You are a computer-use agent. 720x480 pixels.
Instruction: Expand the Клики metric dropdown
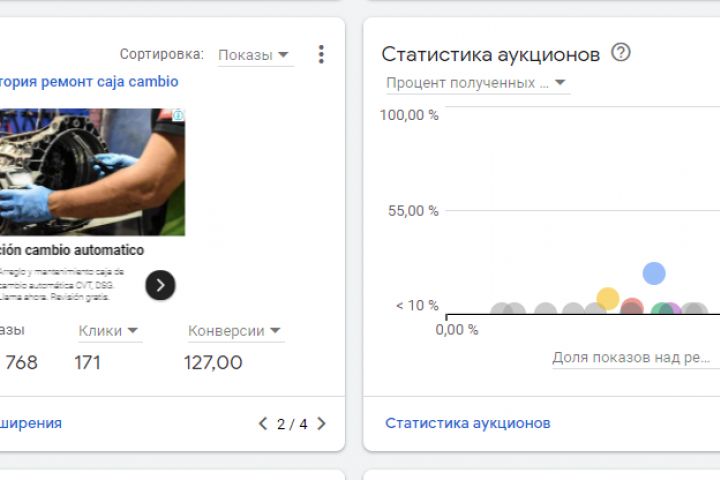[108, 331]
